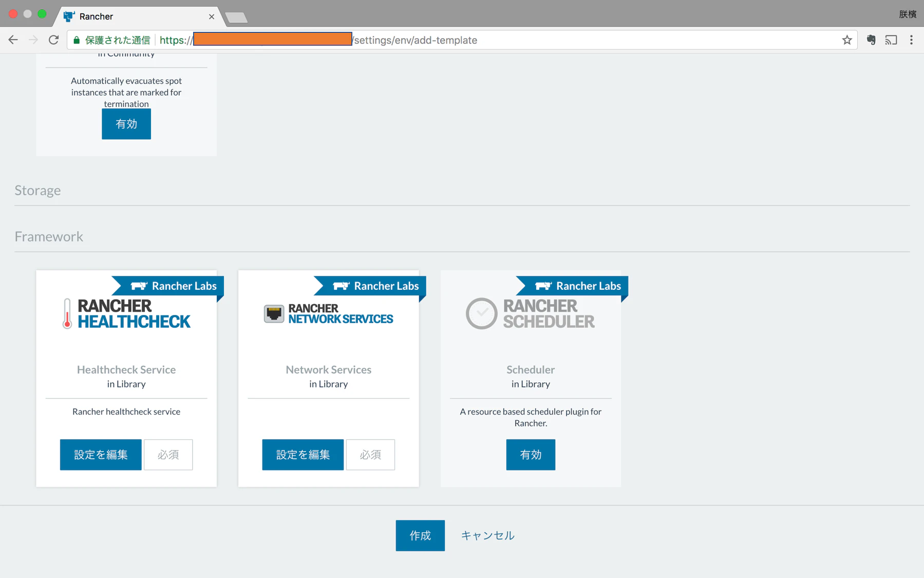The height and width of the screenshot is (578, 924).
Task: Click the Rancher Healthcheck logo
Action: coord(126,314)
